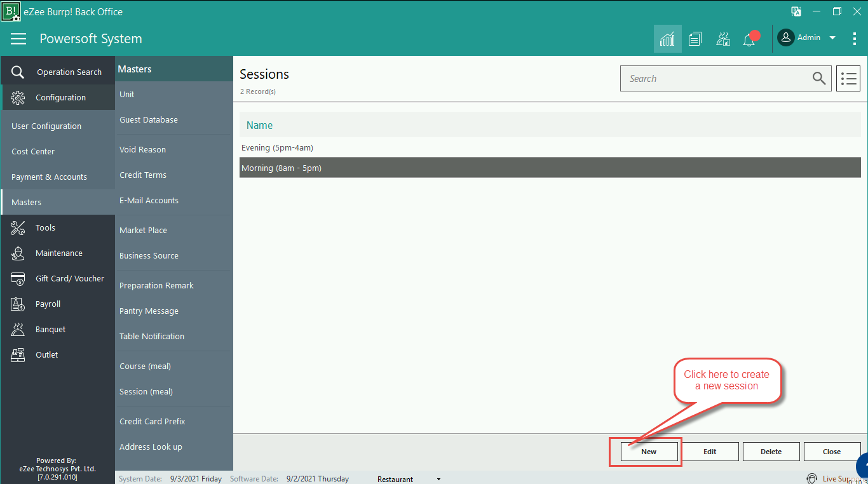This screenshot has height=484, width=868.
Task: Open the dashboard chart icon
Action: 668,39
